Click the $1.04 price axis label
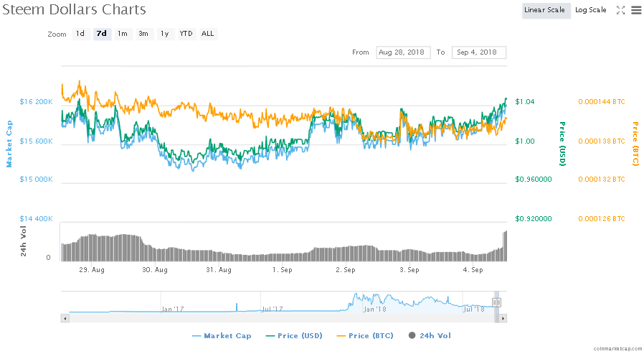This screenshot has height=354, width=644. click(x=525, y=101)
